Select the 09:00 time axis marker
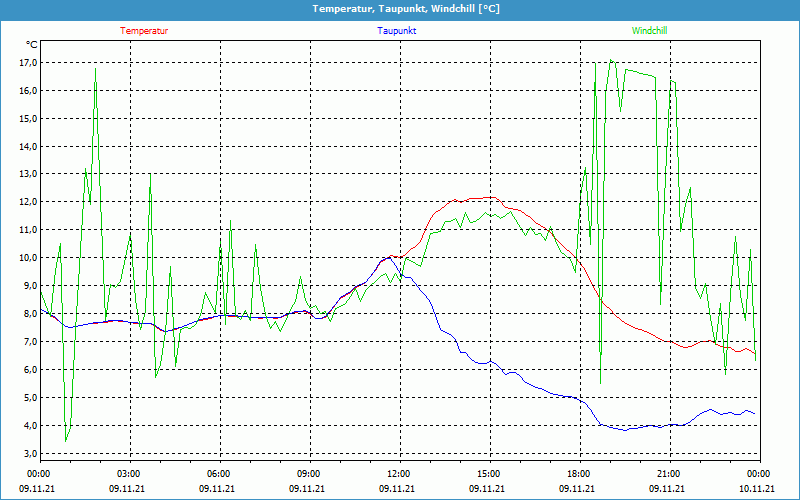The image size is (800, 500). pyautogui.click(x=309, y=473)
